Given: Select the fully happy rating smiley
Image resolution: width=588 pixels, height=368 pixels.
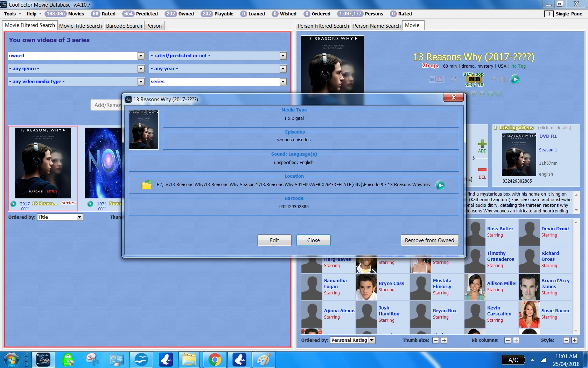Looking at the screenshot, I should (x=499, y=94).
